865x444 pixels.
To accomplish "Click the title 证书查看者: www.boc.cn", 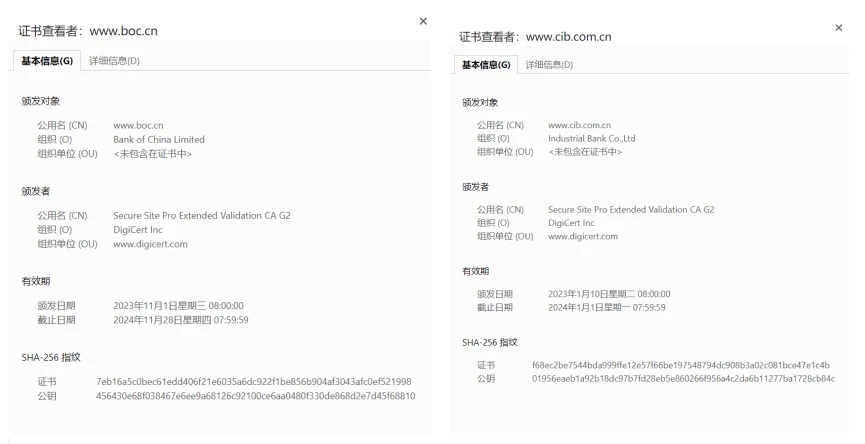I will [88, 31].
